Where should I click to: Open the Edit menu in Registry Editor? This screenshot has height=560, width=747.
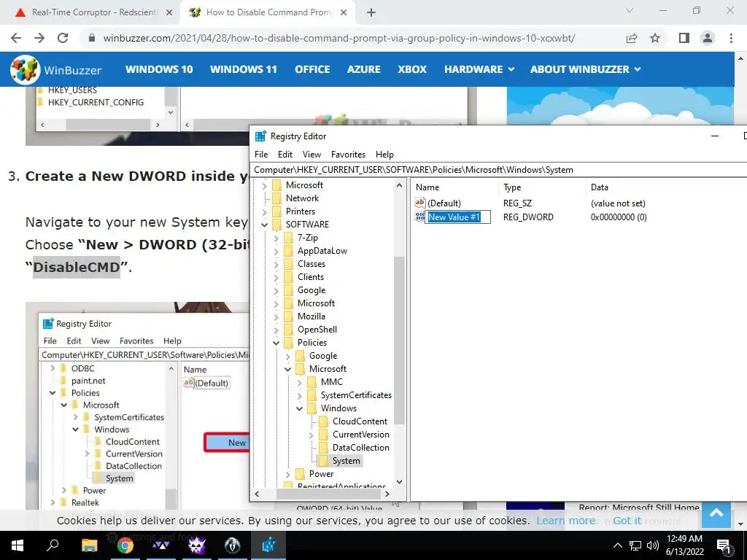[285, 155]
